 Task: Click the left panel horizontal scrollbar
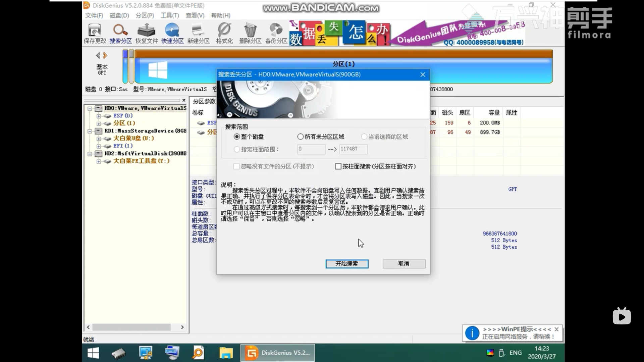131,327
